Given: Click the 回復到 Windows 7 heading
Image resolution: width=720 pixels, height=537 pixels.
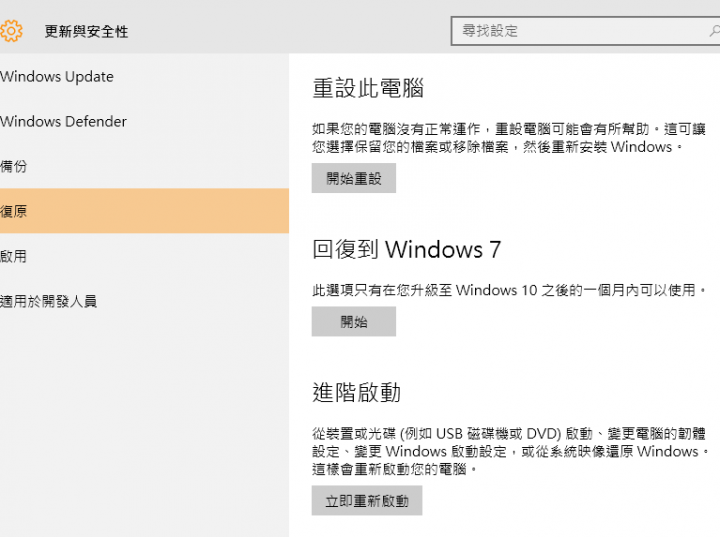Looking at the screenshot, I should click(x=406, y=249).
